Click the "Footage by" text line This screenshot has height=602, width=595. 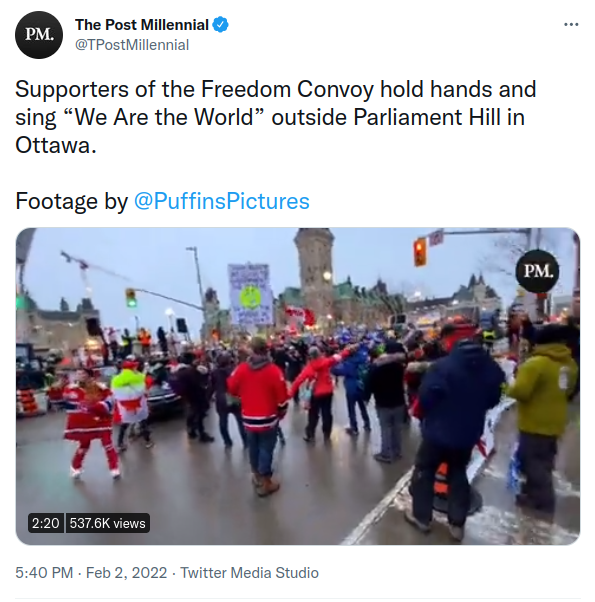pyautogui.click(x=162, y=201)
